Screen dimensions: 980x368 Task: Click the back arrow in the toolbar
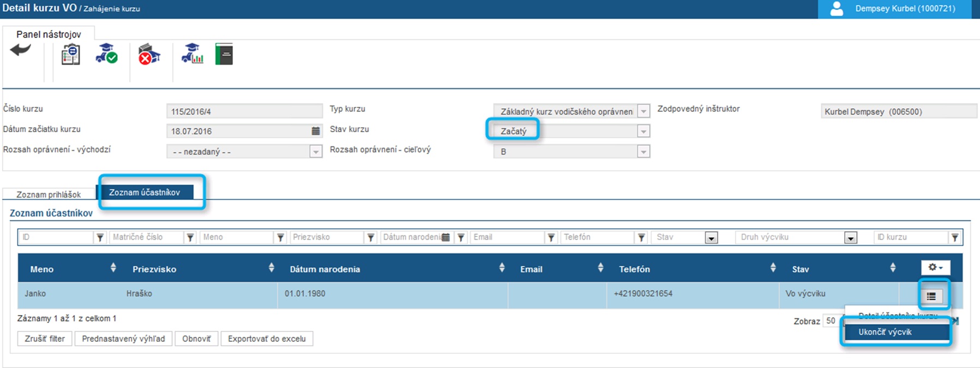pos(21,51)
